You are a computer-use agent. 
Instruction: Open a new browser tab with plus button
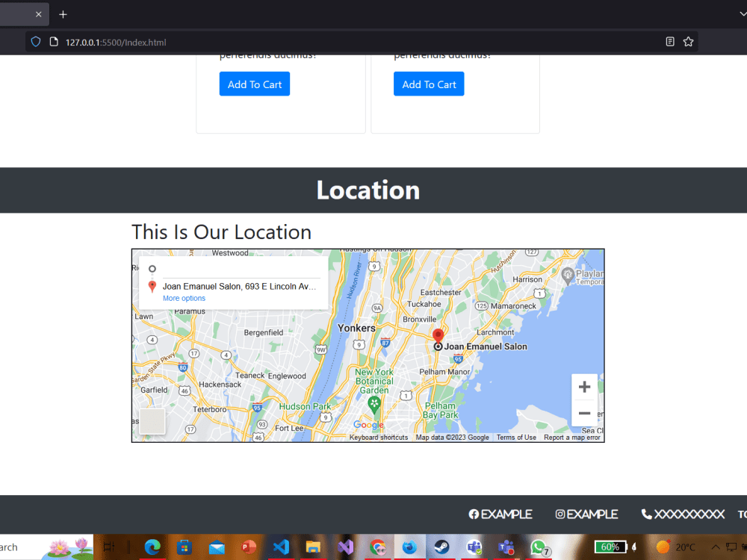coord(63,13)
